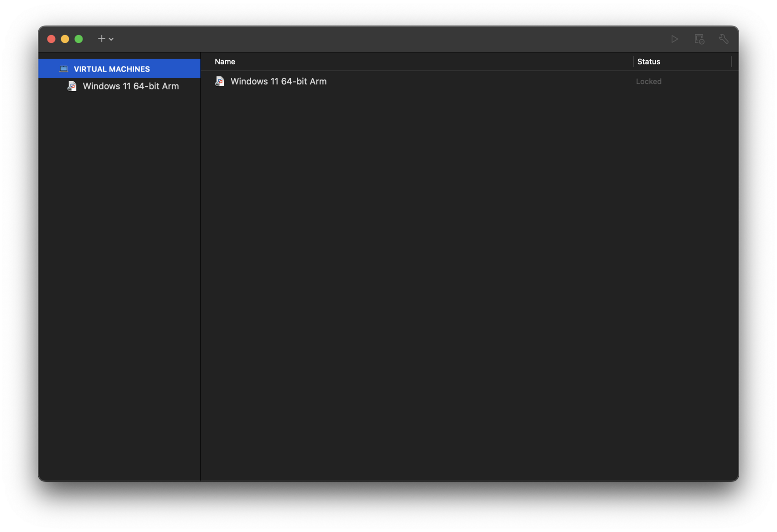
Task: Open the column options on the Status header divider
Action: pos(731,62)
